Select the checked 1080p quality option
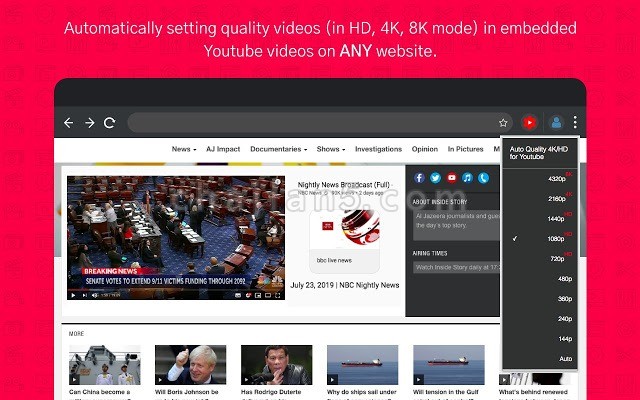 point(540,239)
